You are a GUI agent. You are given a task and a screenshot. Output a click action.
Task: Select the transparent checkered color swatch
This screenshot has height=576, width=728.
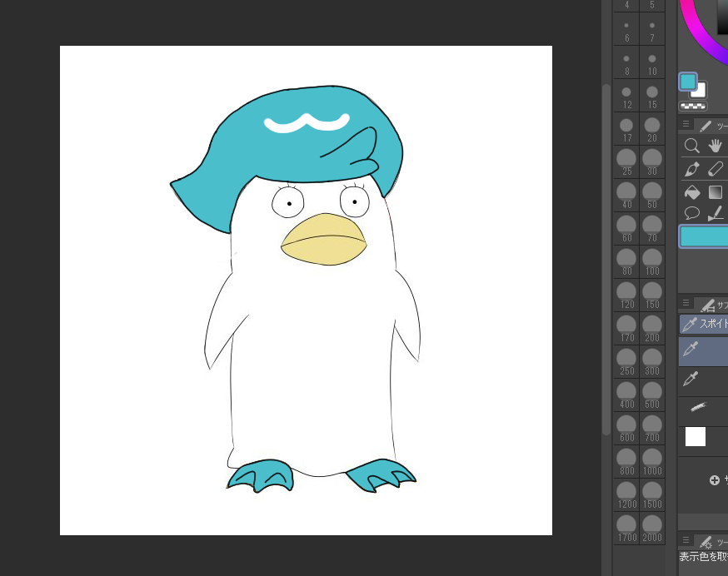tap(693, 107)
